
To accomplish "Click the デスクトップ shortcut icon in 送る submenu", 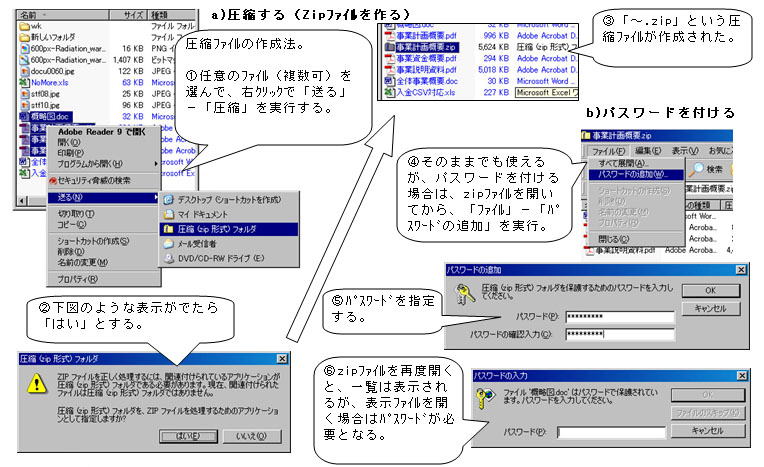I will pos(168,199).
